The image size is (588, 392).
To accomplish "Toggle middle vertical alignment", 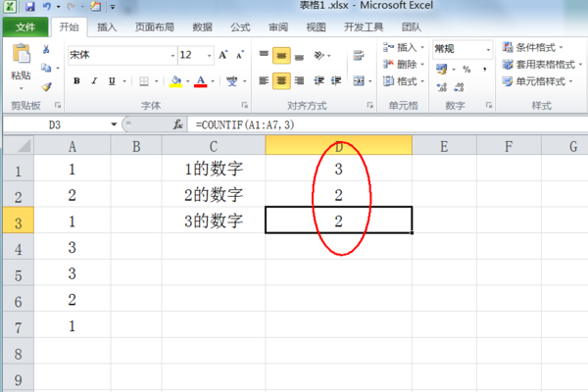I will click(x=281, y=56).
